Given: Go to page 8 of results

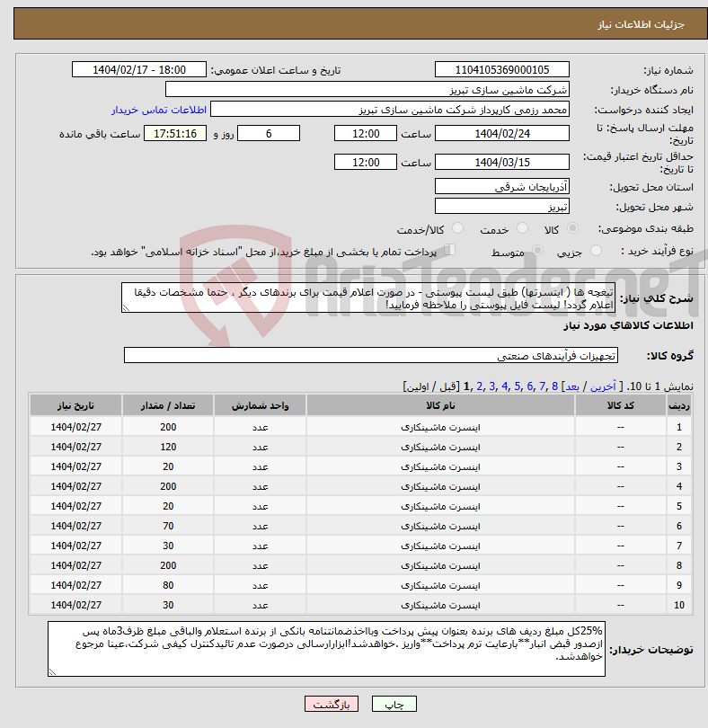Looking at the screenshot, I should click(554, 386).
